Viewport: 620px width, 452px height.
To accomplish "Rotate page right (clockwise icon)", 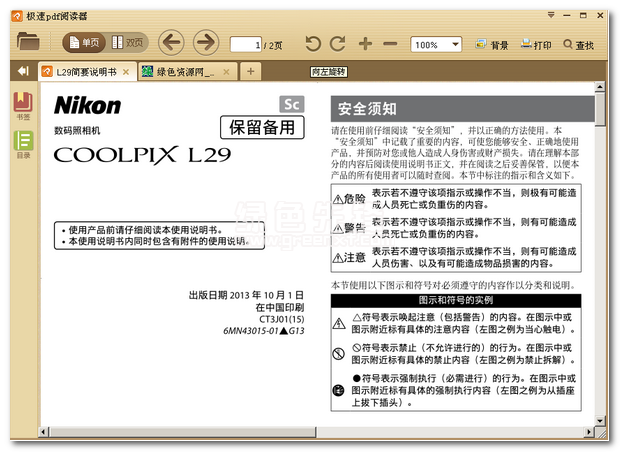I will [x=337, y=43].
